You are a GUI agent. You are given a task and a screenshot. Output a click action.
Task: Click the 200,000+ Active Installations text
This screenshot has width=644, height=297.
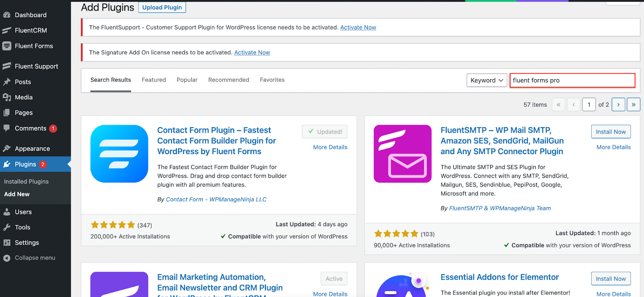pyautogui.click(x=130, y=237)
